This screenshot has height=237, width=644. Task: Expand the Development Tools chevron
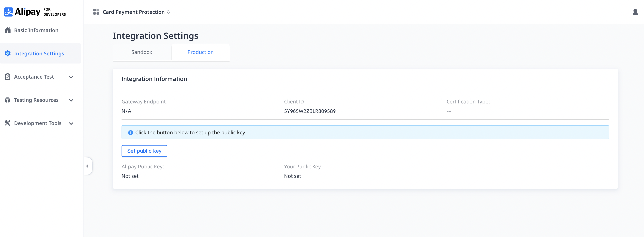(x=71, y=124)
